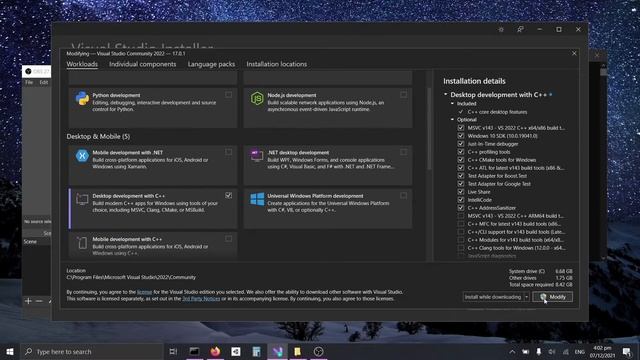Switch to the Workloads tab
This screenshot has width=640, height=360.
[x=82, y=64]
